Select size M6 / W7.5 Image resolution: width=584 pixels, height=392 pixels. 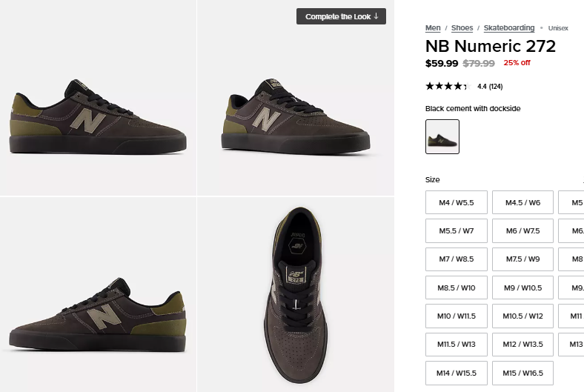522,231
